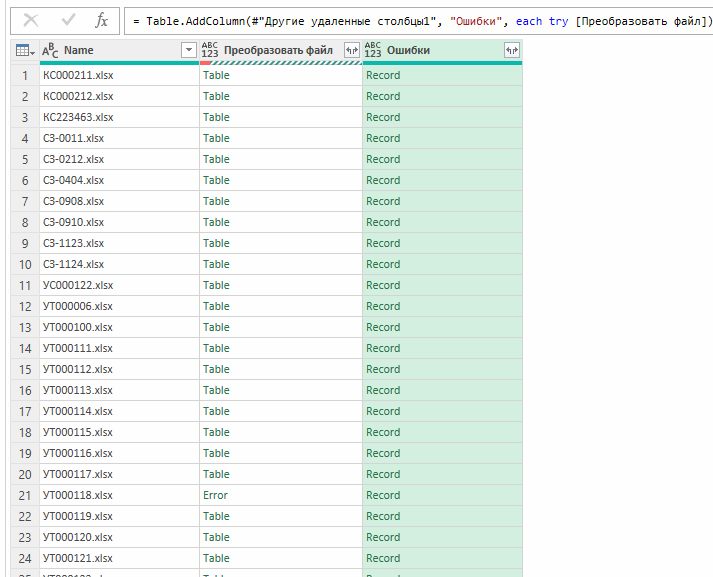Click the ABC123 type icon of Преобразовать файл column
This screenshot has height=577, width=713.
pos(210,50)
